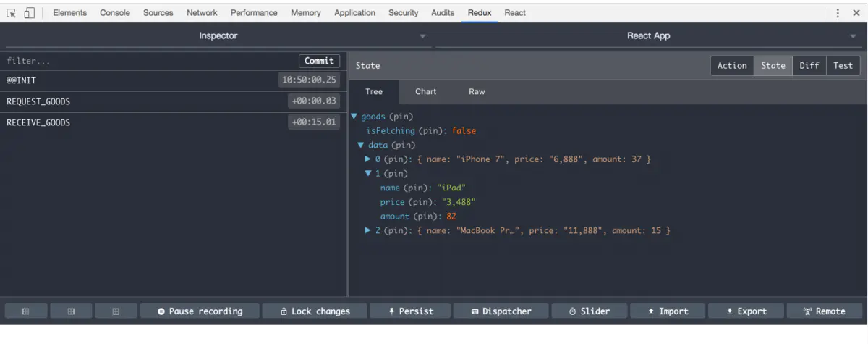The image size is (868, 344).
Task: Switch to left layout icon in bottom bar
Action: (26, 311)
